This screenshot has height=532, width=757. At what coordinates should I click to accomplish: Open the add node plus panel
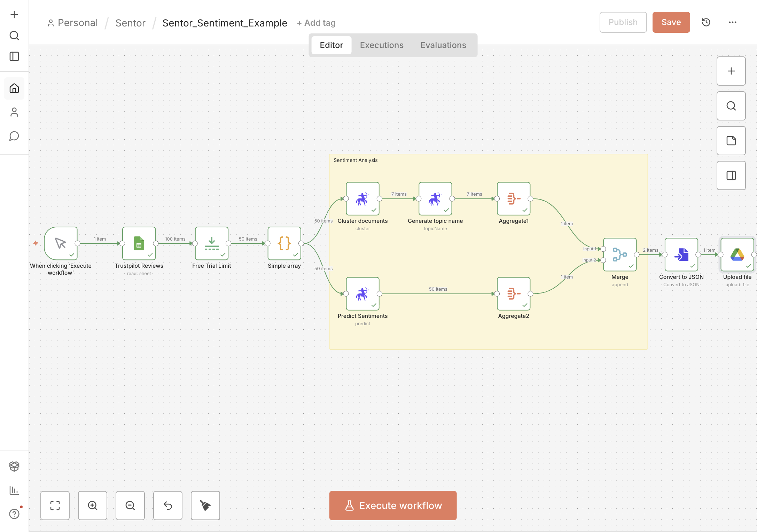click(731, 71)
